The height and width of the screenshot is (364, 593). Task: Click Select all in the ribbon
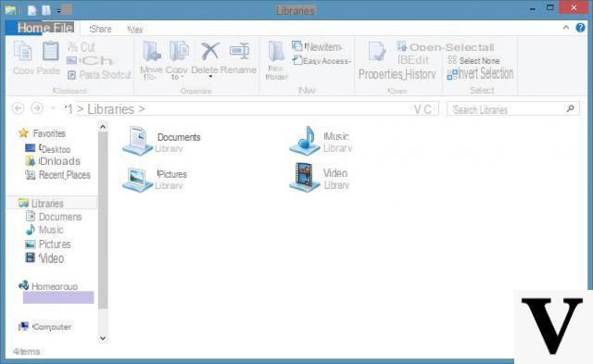point(470,47)
